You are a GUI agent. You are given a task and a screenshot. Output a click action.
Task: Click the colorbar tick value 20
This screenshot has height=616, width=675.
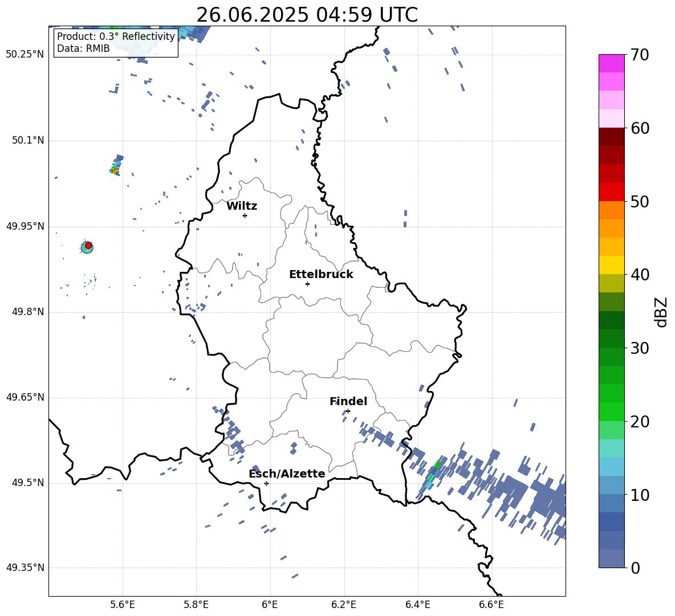pyautogui.click(x=640, y=422)
